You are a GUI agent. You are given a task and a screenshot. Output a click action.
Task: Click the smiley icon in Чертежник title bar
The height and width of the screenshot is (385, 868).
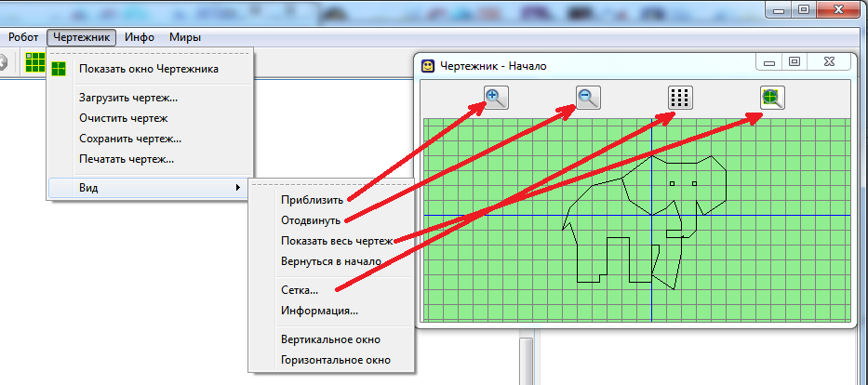[428, 66]
